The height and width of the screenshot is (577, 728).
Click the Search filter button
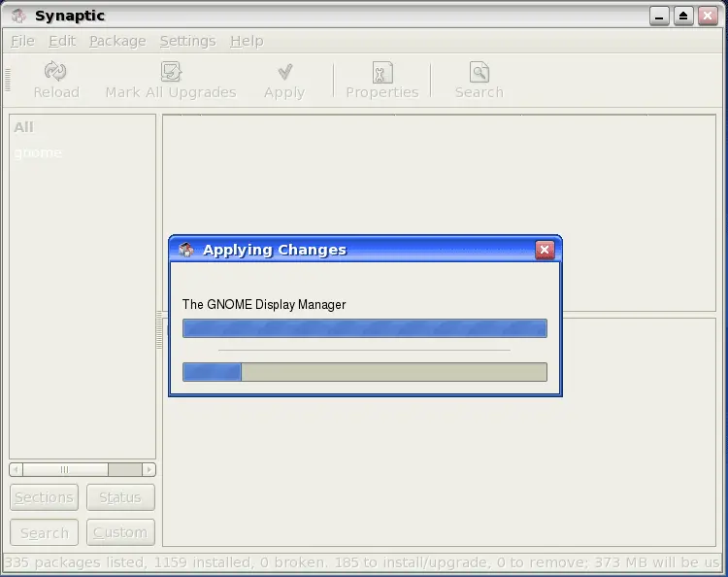click(x=44, y=532)
